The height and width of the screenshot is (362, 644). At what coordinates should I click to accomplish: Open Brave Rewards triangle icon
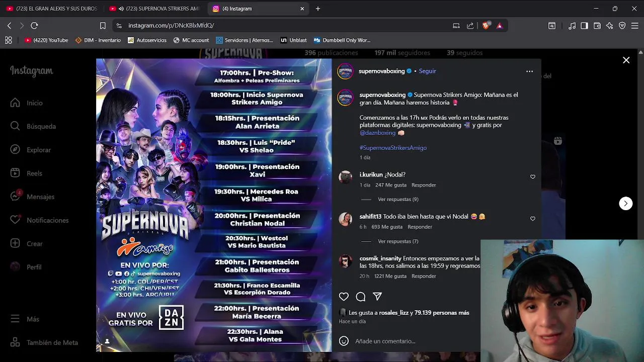coord(500,26)
